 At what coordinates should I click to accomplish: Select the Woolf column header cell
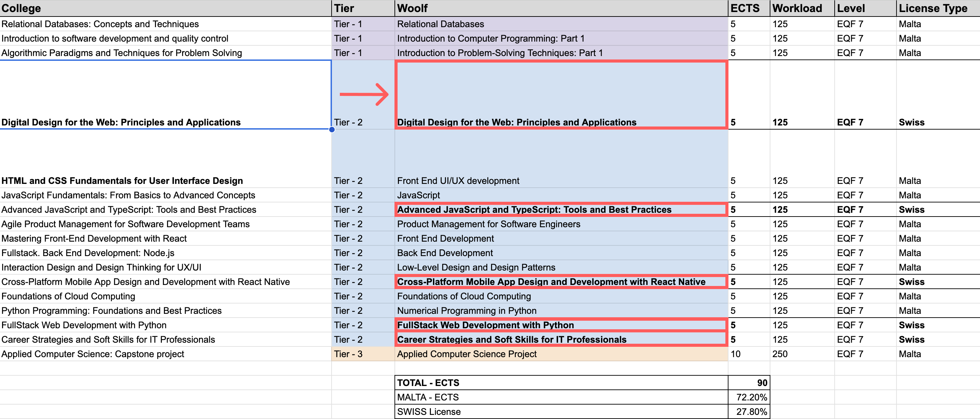coord(561,8)
